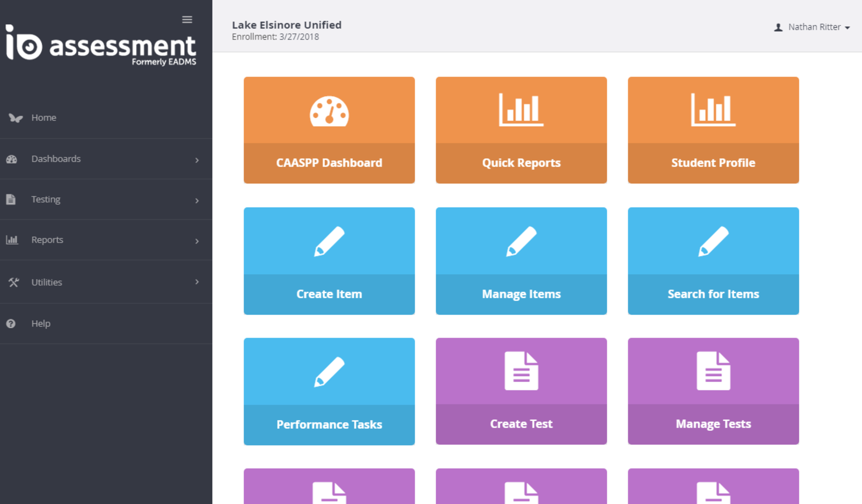Click the document icon on Create Test tile

pyautogui.click(x=521, y=371)
